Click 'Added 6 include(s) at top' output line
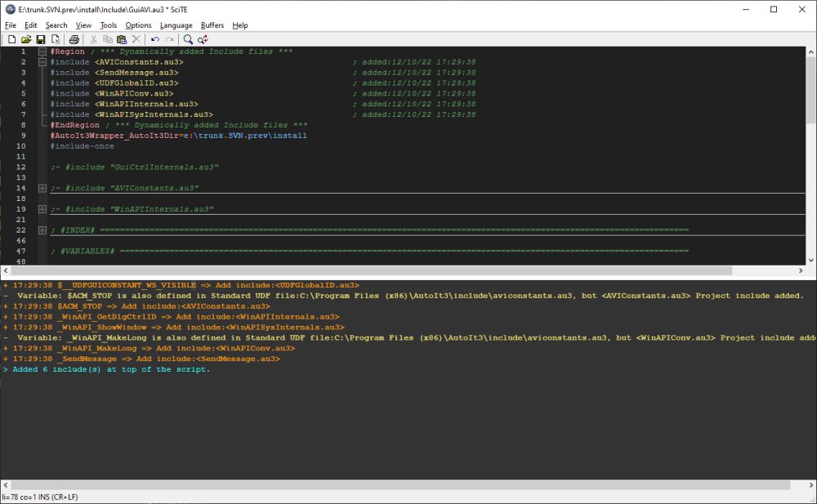The width and height of the screenshot is (817, 504). click(105, 369)
